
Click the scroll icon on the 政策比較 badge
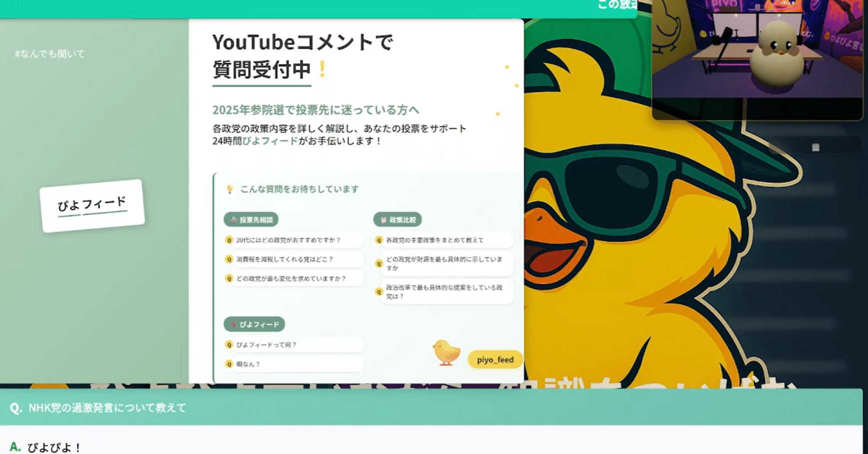(x=382, y=220)
